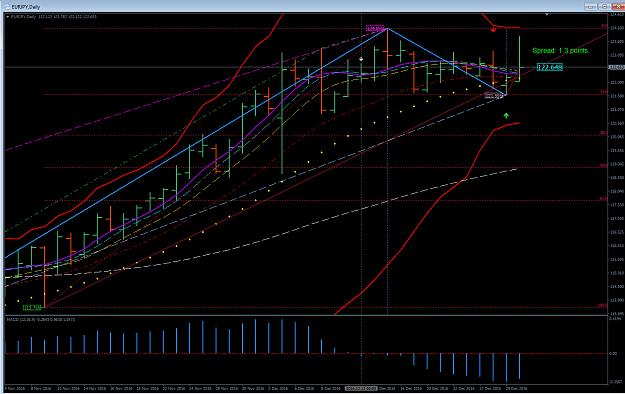Maximize the EURJPY chart window
The width and height of the screenshot is (625, 394).
coord(604,7)
